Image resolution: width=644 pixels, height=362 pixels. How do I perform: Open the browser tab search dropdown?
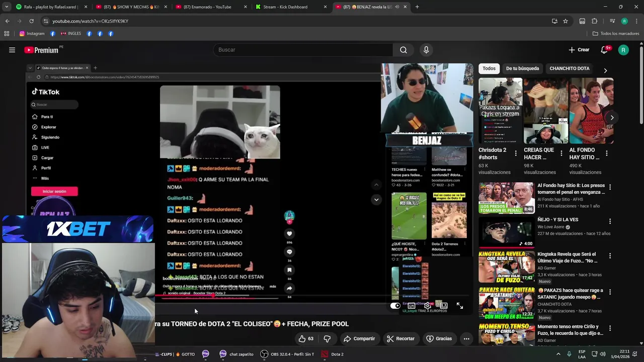click(x=7, y=7)
